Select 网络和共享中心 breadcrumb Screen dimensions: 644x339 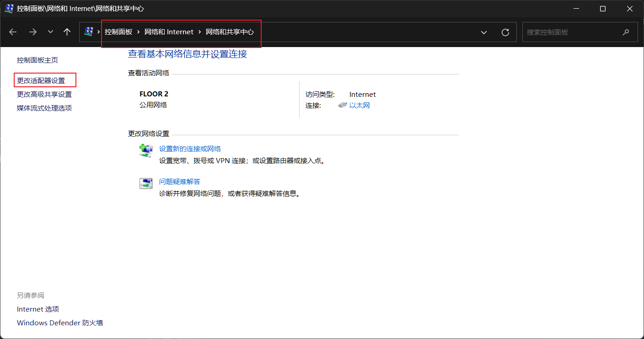tap(230, 32)
